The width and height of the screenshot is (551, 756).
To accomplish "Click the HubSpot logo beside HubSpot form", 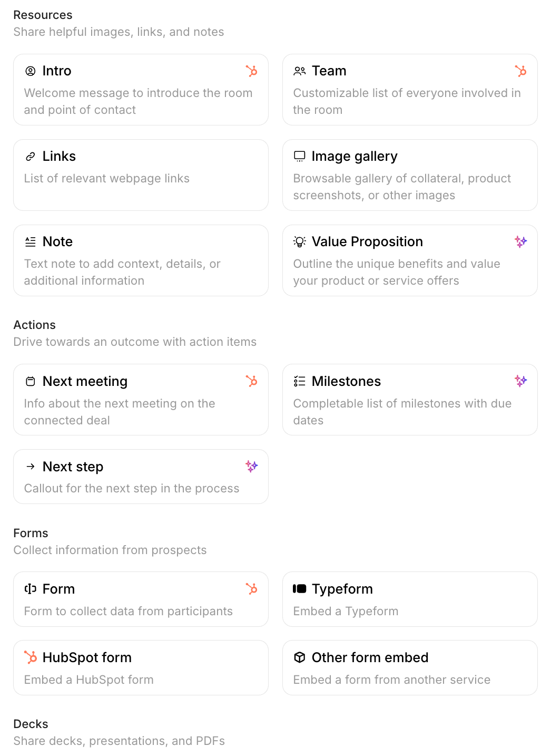I will click(31, 657).
